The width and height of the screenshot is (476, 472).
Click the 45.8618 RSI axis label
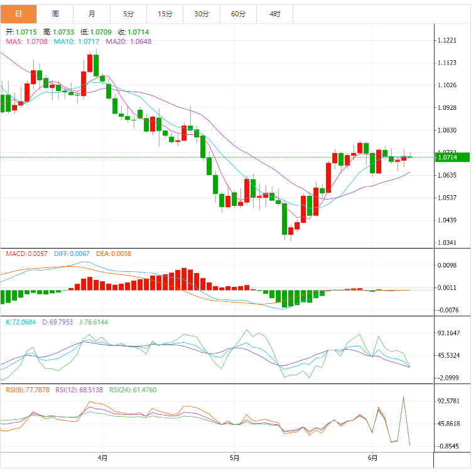click(448, 424)
